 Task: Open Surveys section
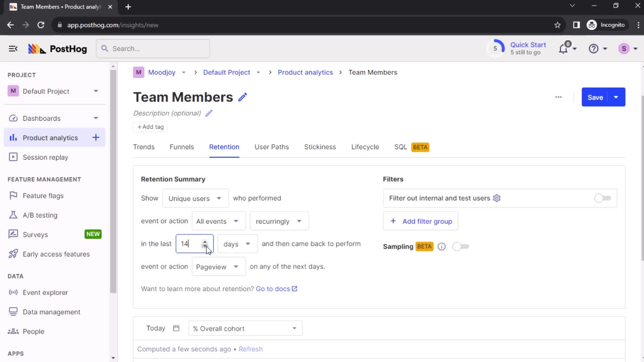click(x=35, y=235)
